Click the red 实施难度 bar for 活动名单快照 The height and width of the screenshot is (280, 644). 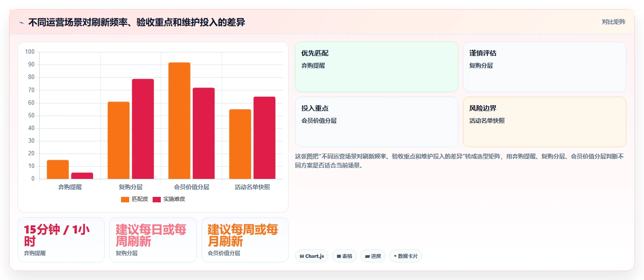[x=264, y=138]
